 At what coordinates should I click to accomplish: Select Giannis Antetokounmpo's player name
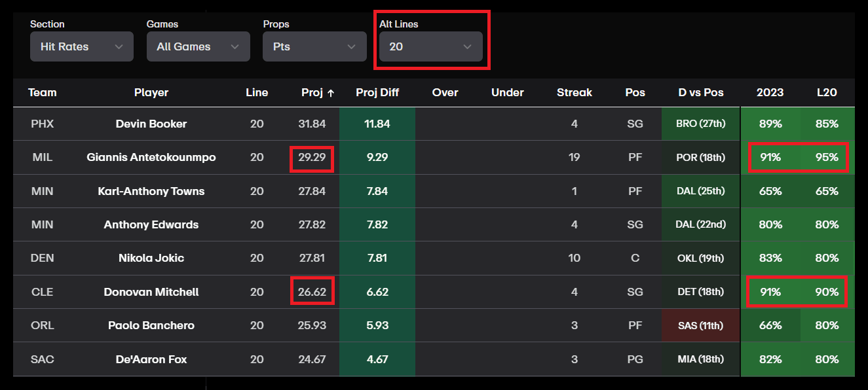151,157
